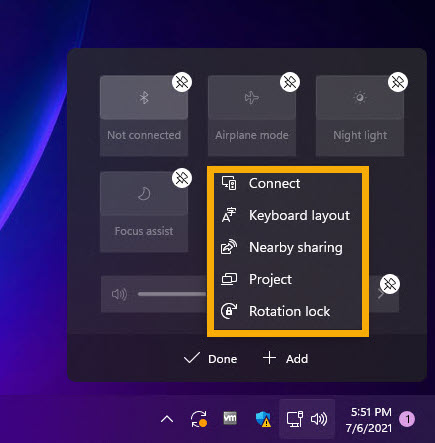This screenshot has width=435, height=443.
Task: Toggle the Focus assist tile
Action: (x=144, y=194)
